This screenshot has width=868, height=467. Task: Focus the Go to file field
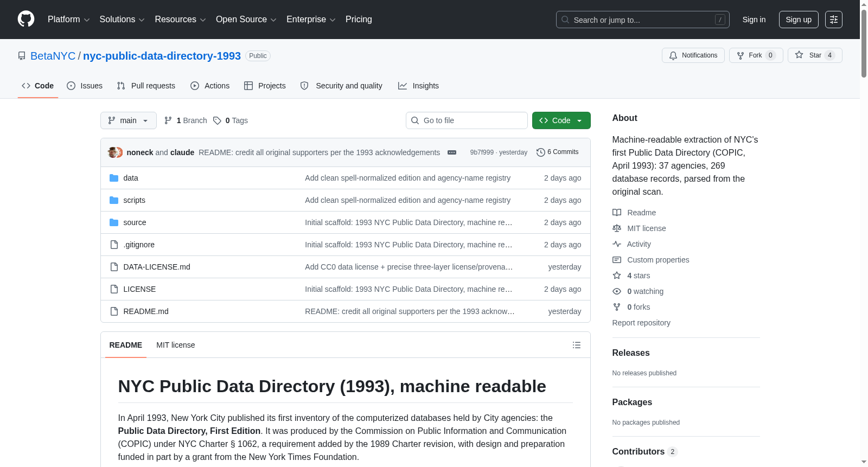pos(467,120)
